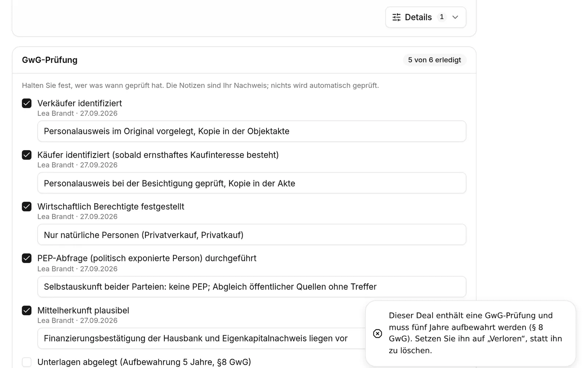Edit the Personalausweis im Original note field
This screenshot has width=588, height=368.
pyautogui.click(x=252, y=131)
